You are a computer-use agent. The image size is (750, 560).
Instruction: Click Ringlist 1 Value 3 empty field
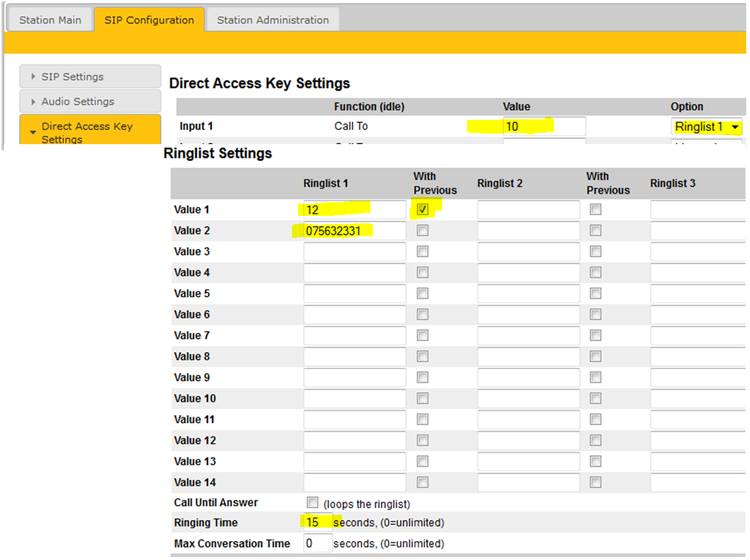pyautogui.click(x=354, y=252)
